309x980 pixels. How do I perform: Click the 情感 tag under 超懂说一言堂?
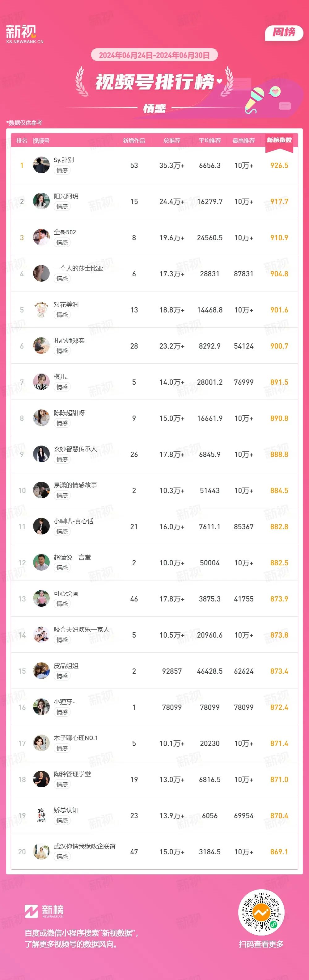point(62,567)
